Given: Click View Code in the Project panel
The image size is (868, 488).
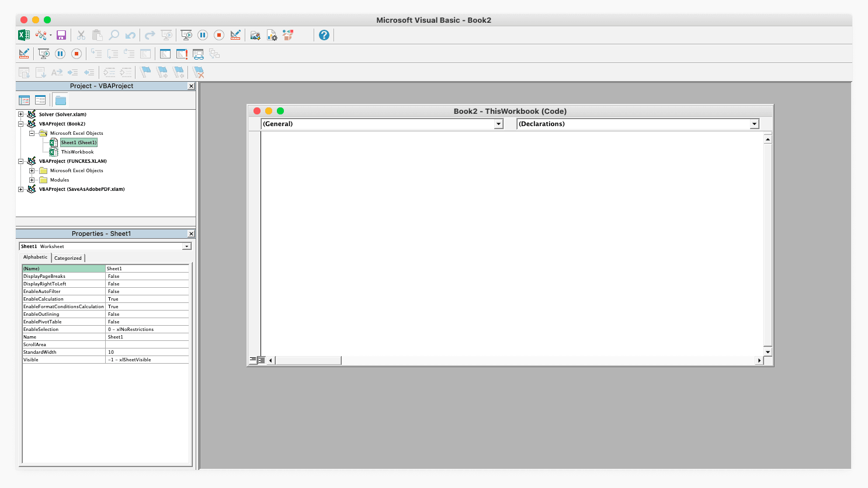Looking at the screenshot, I should tap(25, 100).
